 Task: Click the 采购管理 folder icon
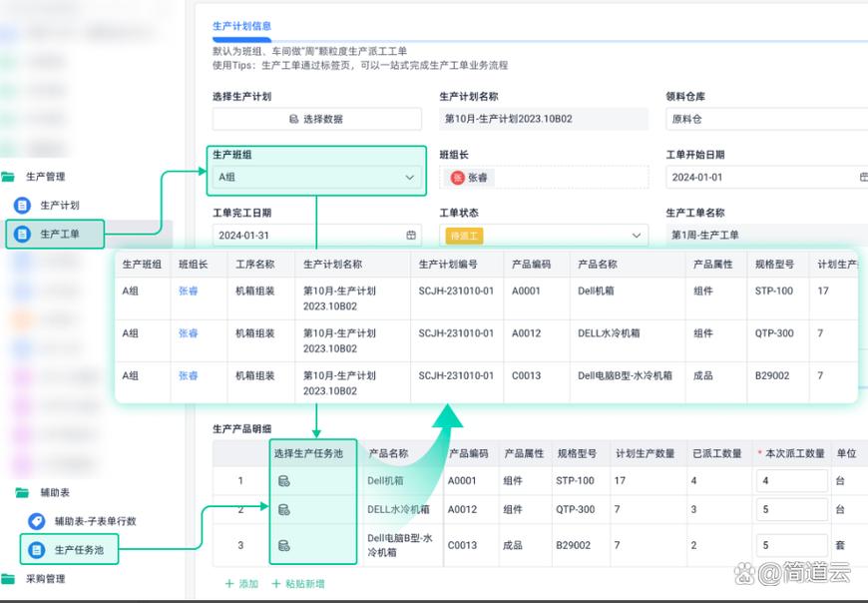pos(8,579)
